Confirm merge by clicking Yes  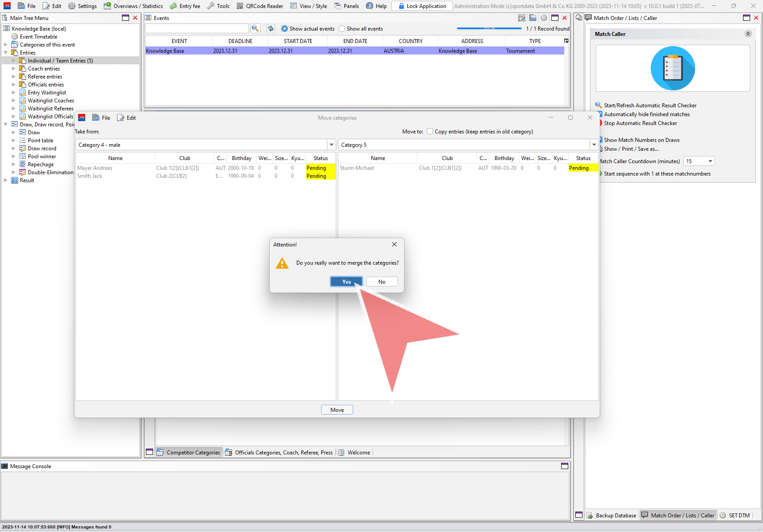point(346,282)
